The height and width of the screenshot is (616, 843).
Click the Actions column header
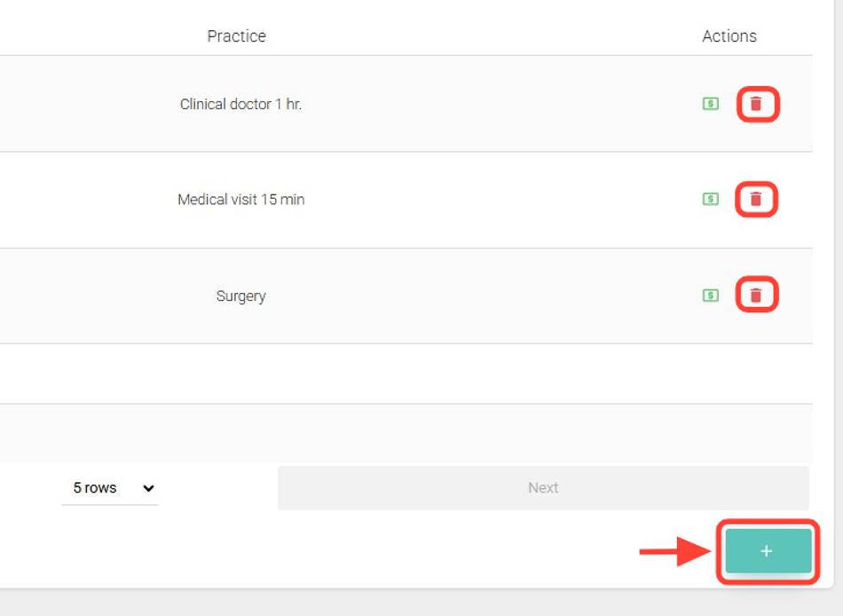coord(729,36)
